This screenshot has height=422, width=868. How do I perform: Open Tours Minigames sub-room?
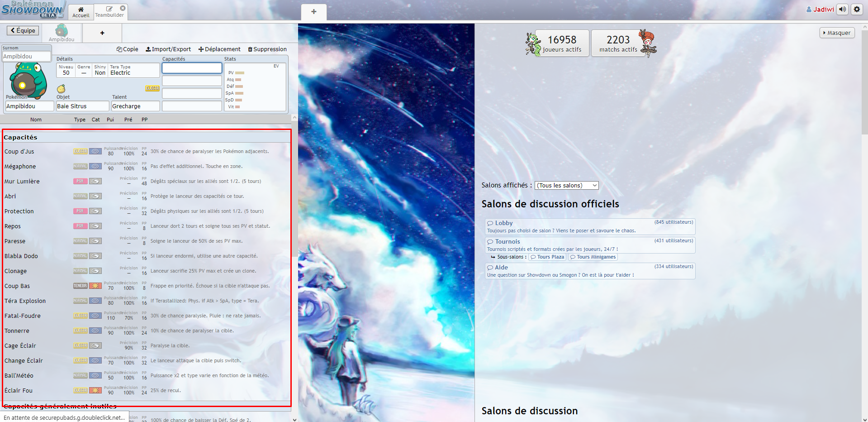(593, 257)
